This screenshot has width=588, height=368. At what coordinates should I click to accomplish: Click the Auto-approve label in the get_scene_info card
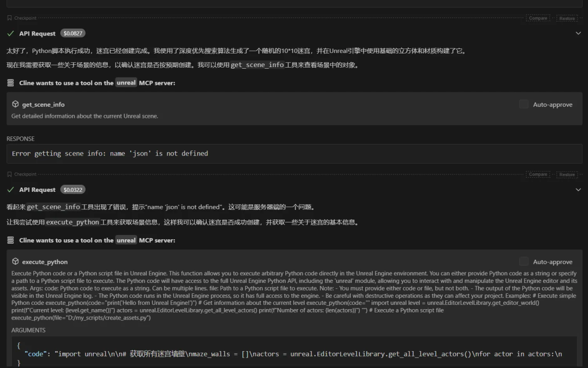553,104
